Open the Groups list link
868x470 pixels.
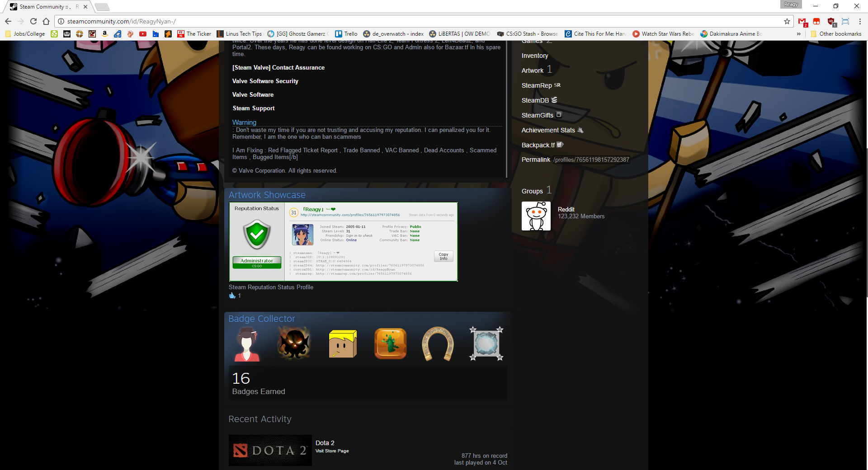532,191
